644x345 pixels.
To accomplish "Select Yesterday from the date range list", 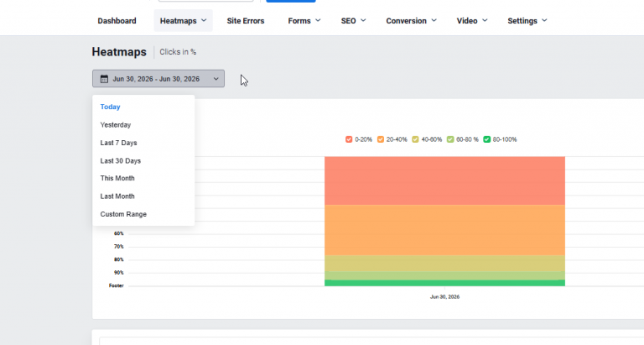I will click(116, 125).
